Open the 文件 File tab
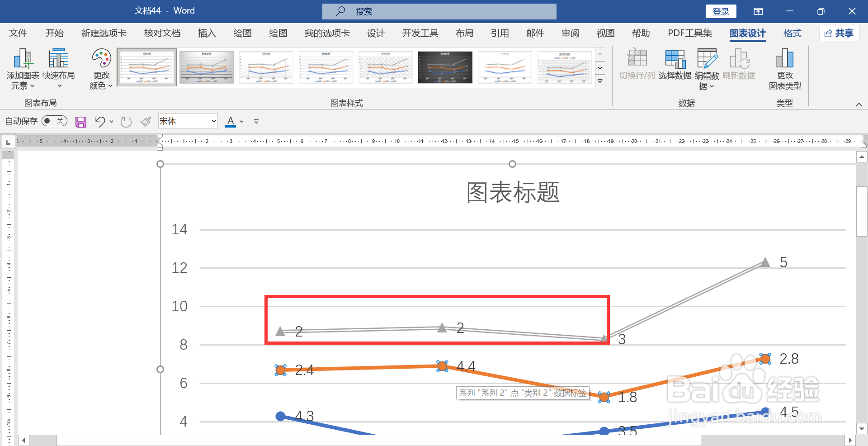The image size is (868, 446). pos(18,33)
